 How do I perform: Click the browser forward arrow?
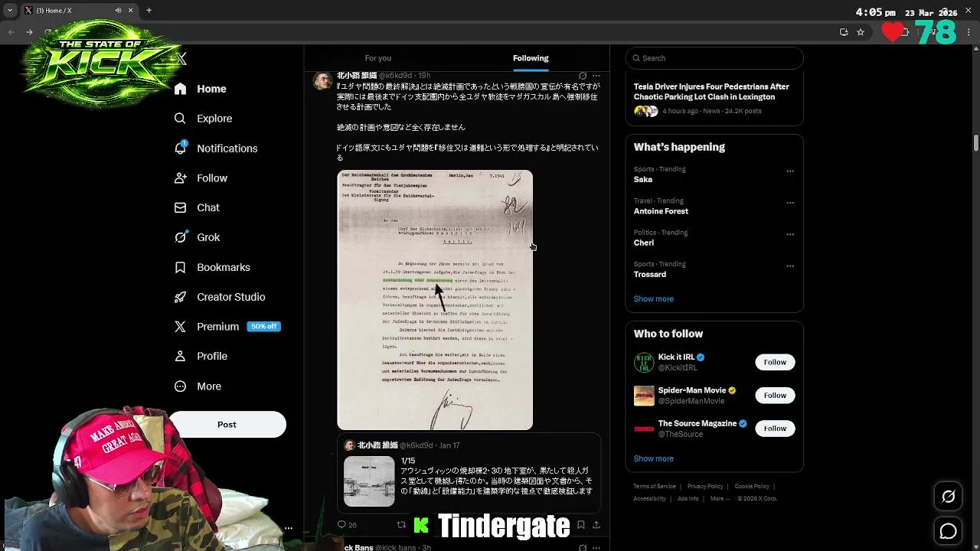(29, 32)
